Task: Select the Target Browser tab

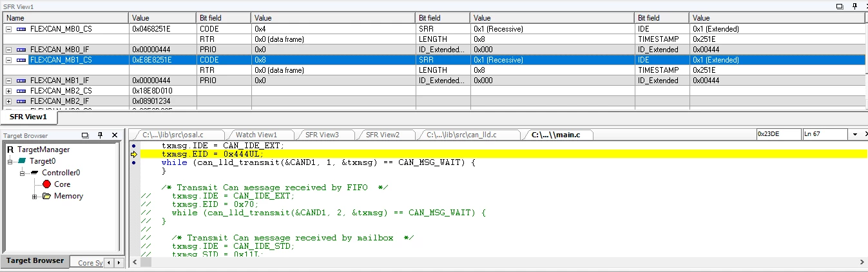Action: pyautogui.click(x=35, y=261)
